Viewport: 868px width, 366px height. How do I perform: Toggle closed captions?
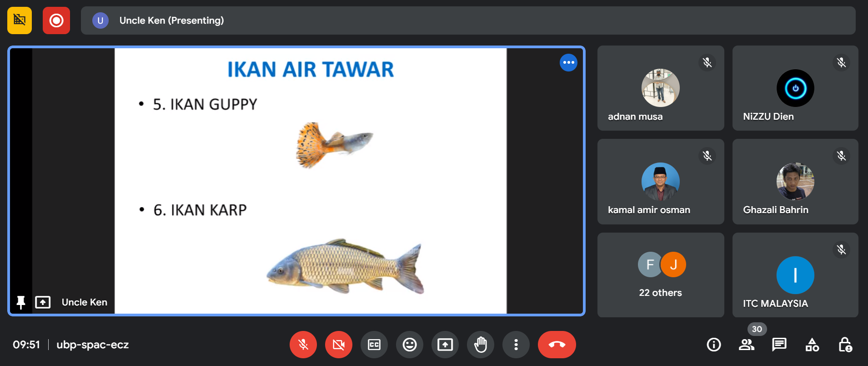point(374,345)
